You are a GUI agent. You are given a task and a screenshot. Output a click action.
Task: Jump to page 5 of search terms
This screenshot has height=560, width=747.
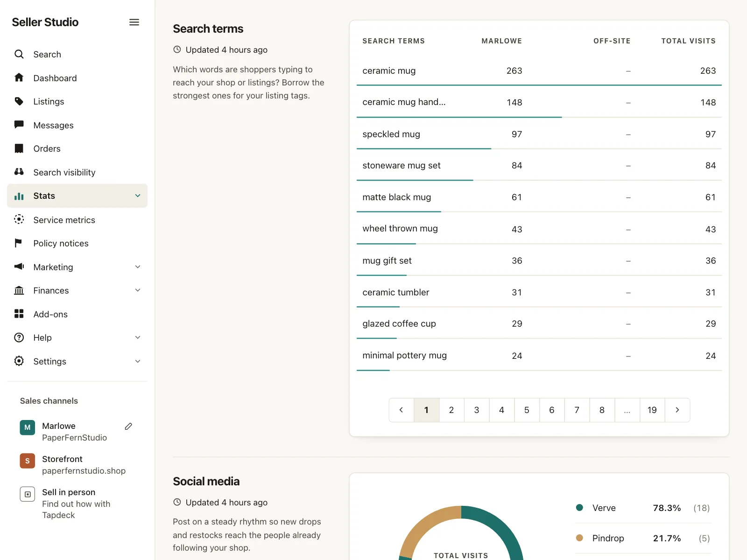(527, 410)
